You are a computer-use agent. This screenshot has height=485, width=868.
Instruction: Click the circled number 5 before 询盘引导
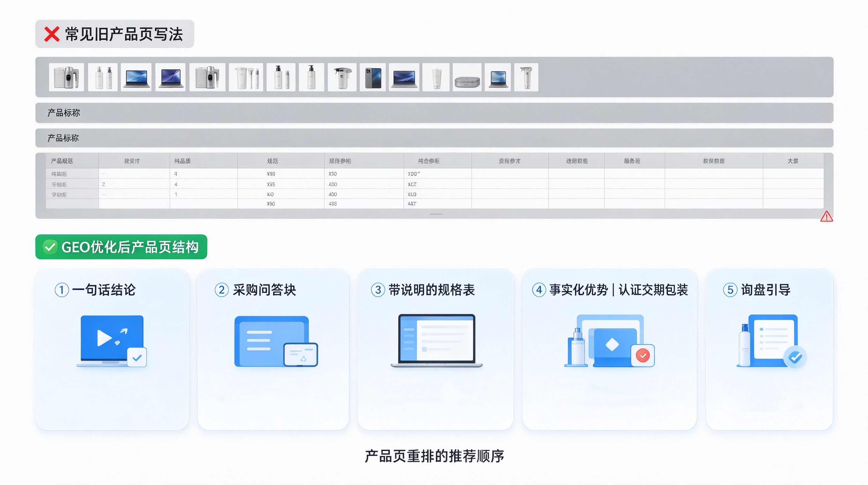730,290
